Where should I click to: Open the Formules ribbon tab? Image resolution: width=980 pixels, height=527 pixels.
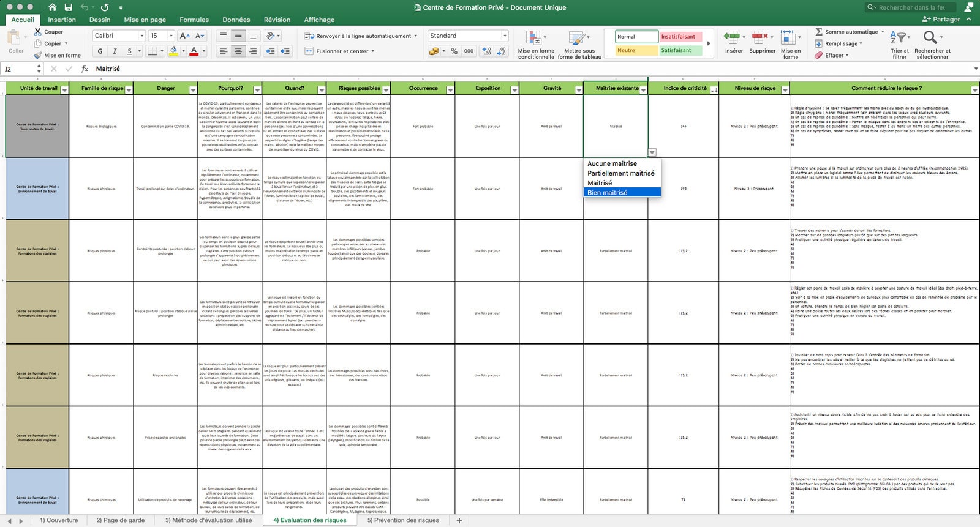pyautogui.click(x=194, y=20)
